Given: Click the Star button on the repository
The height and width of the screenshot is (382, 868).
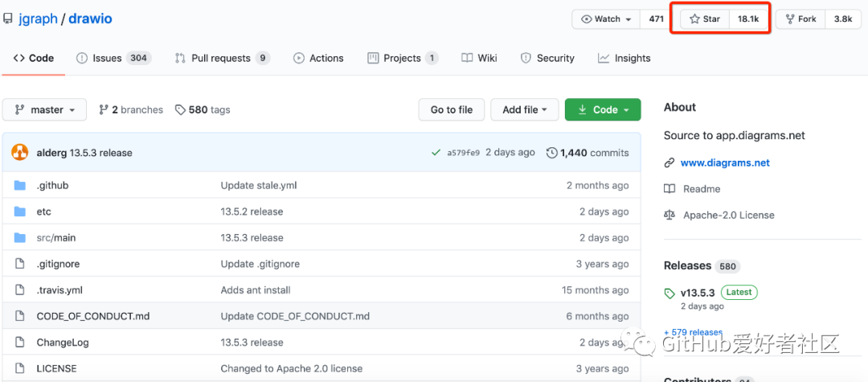Looking at the screenshot, I should pyautogui.click(x=705, y=18).
